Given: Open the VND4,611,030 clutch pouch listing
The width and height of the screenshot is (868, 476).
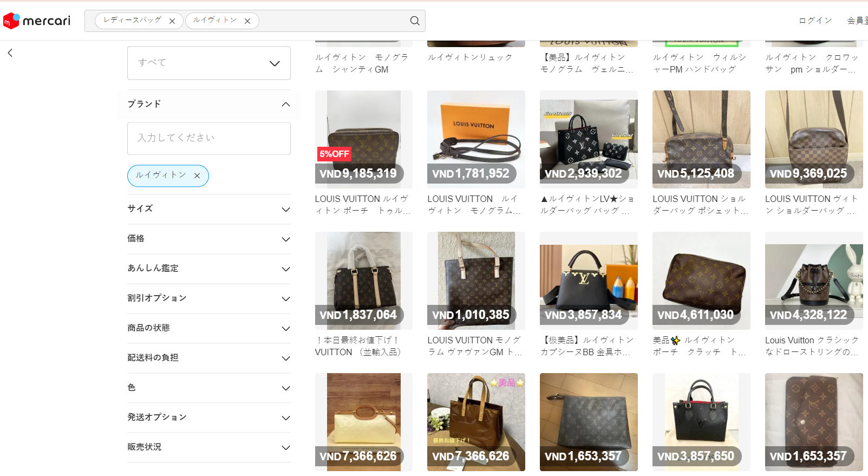Looking at the screenshot, I should pos(701,281).
